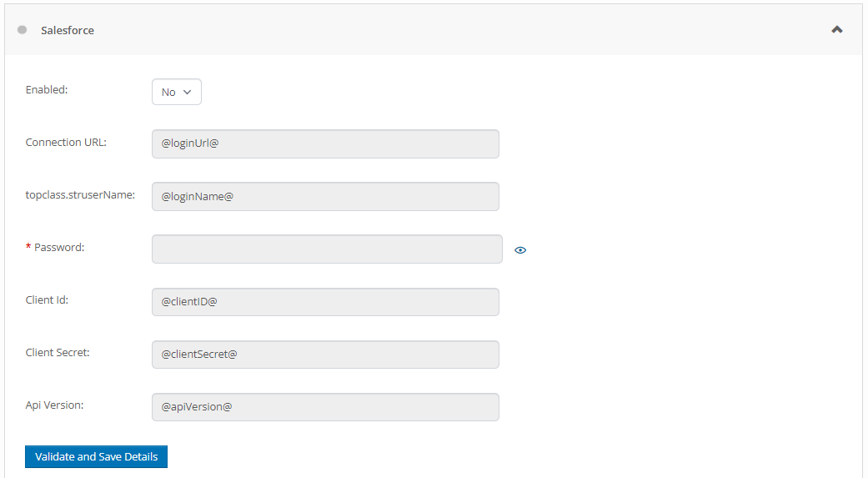Click the Salesforce section title
868x478 pixels.
[x=68, y=30]
